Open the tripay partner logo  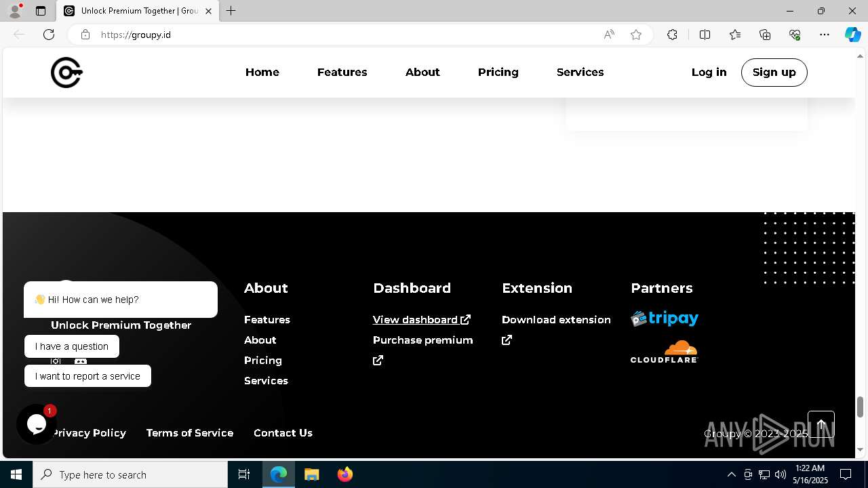pyautogui.click(x=665, y=319)
